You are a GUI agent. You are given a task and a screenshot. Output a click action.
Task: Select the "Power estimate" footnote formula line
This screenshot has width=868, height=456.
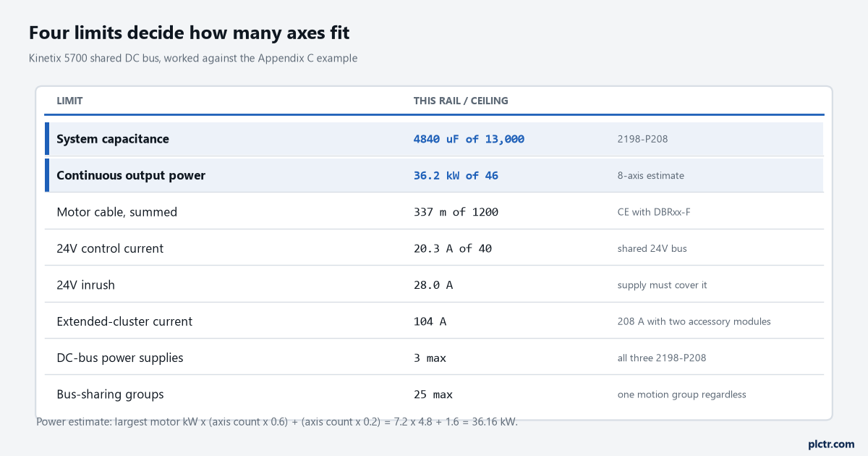[x=277, y=422]
